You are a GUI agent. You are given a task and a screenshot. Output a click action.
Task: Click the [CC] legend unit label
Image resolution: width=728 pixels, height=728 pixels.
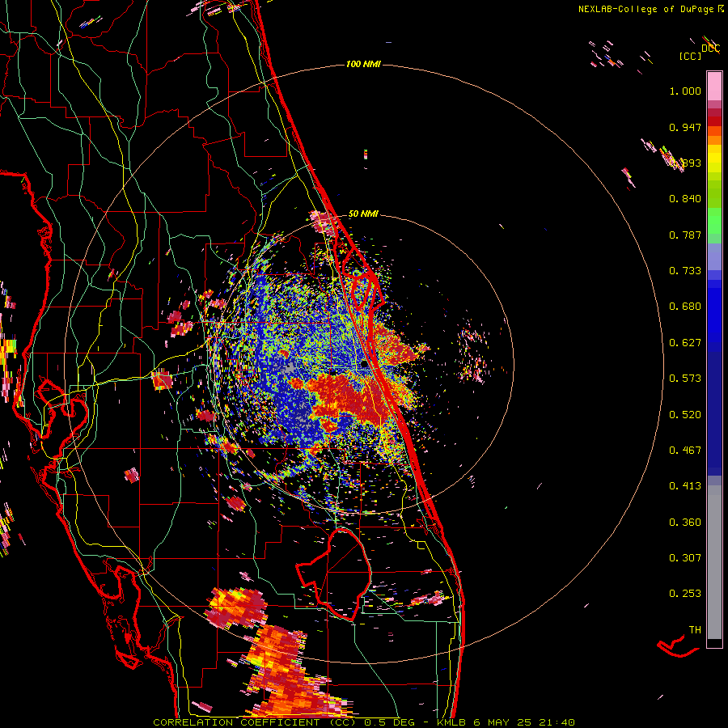click(690, 56)
